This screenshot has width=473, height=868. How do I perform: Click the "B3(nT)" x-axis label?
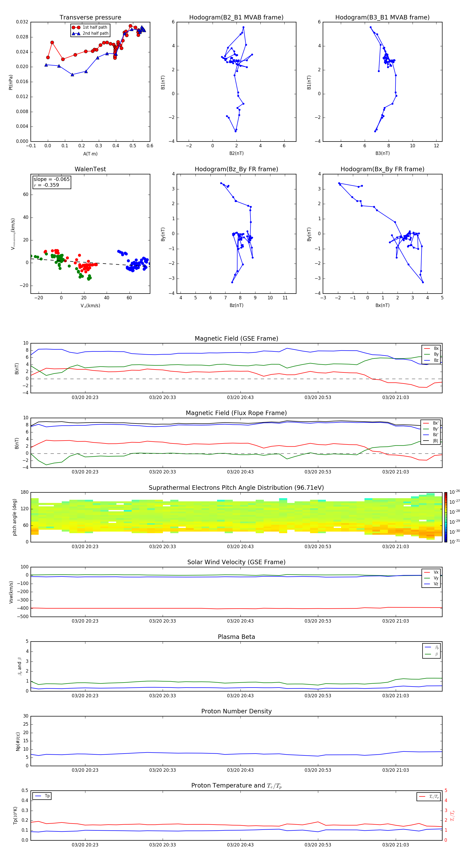382,153
